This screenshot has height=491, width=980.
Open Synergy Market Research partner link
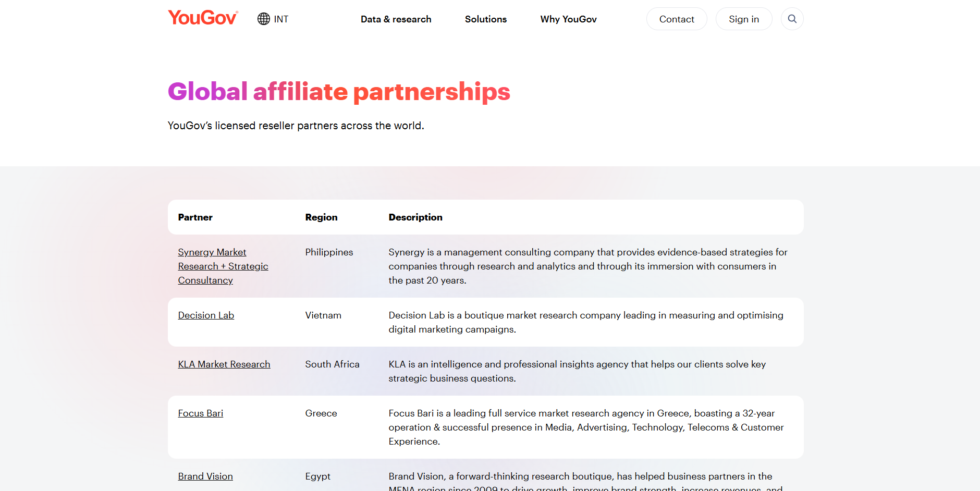click(x=223, y=266)
